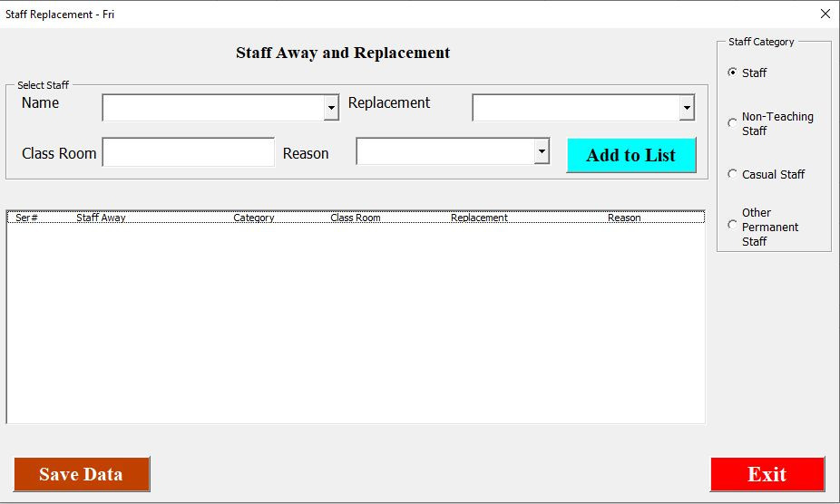Image resolution: width=840 pixels, height=504 pixels.
Task: Pick the Other Permanent Staff option
Action: (733, 226)
